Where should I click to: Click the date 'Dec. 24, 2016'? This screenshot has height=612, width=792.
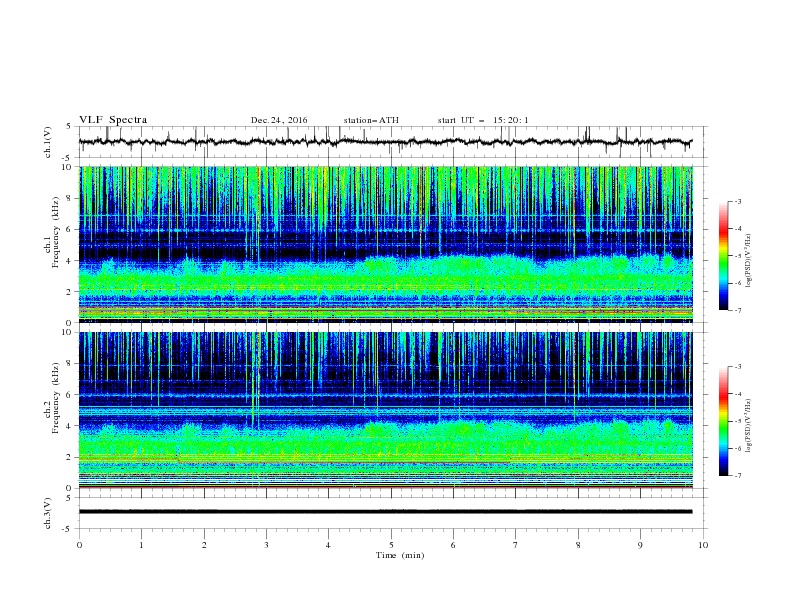(x=279, y=120)
